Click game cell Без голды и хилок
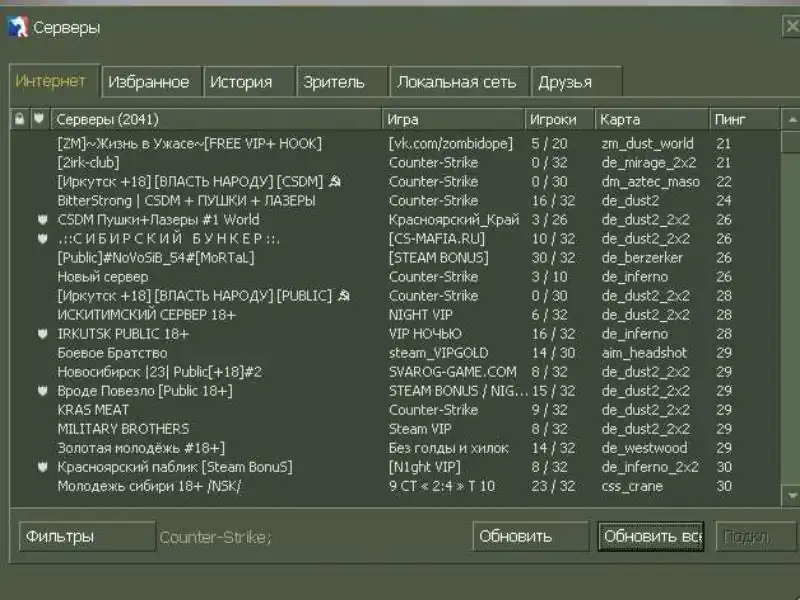 448,448
